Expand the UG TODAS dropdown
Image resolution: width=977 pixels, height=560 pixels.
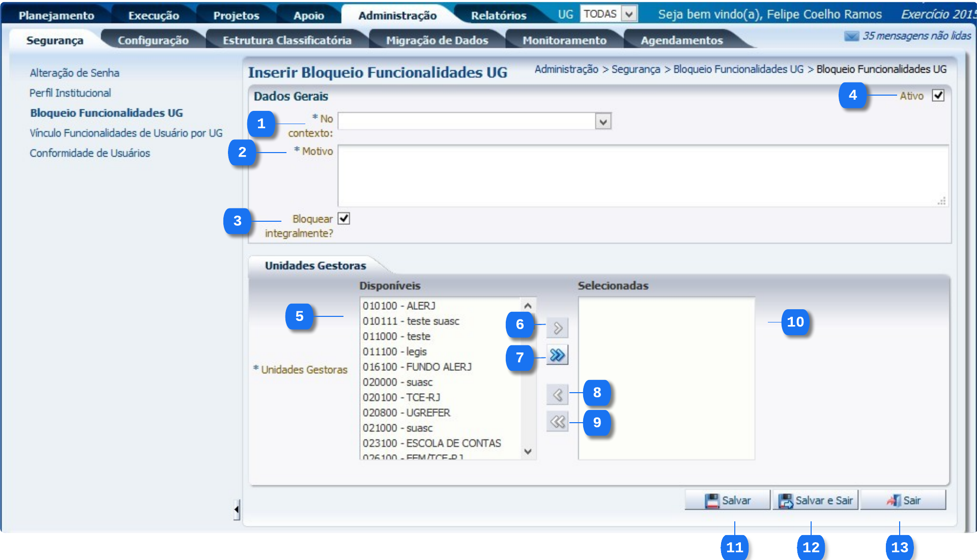[x=629, y=14]
